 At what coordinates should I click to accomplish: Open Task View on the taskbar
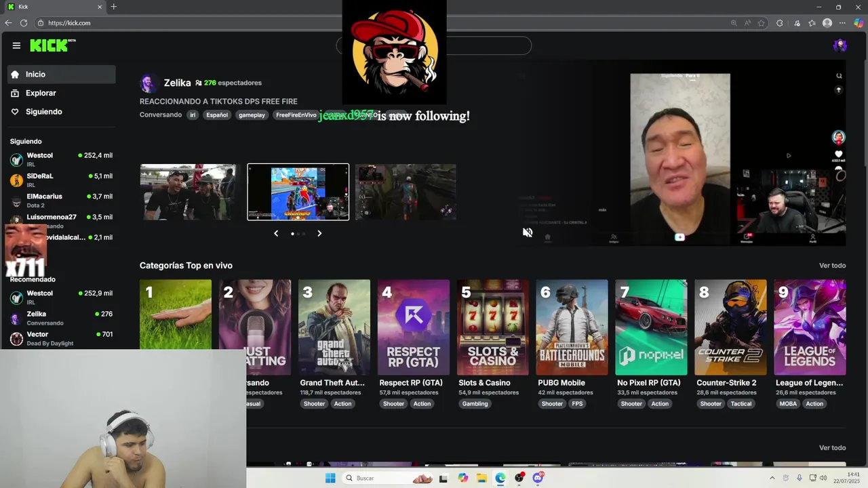tap(443, 478)
